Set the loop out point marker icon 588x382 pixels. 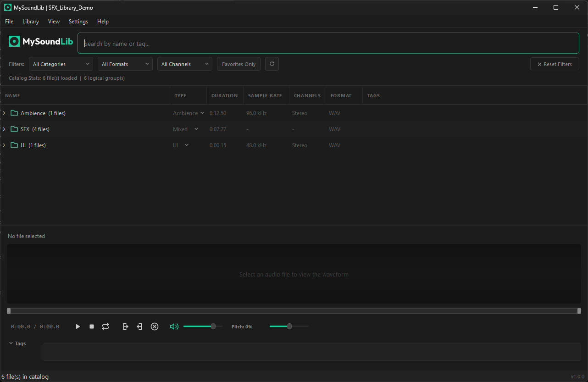139,327
